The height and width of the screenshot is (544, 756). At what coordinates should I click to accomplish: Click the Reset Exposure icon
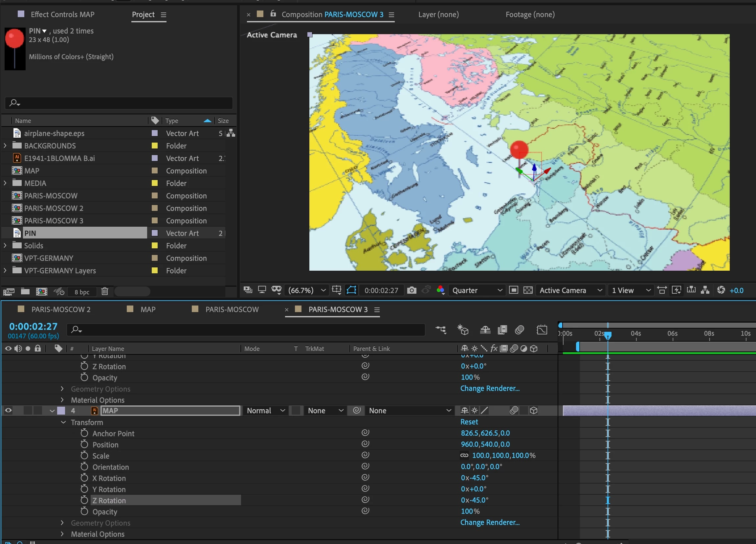(721, 290)
